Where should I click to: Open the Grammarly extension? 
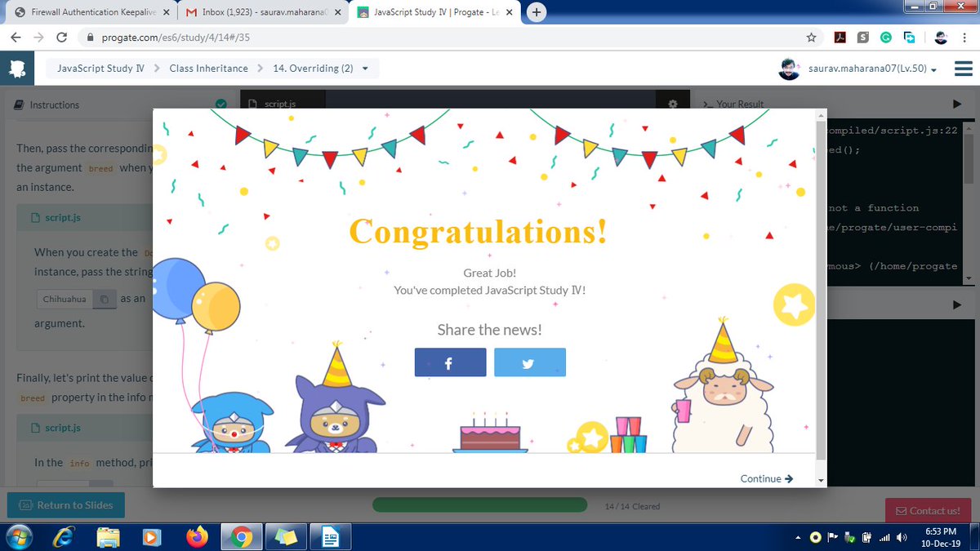pos(885,37)
